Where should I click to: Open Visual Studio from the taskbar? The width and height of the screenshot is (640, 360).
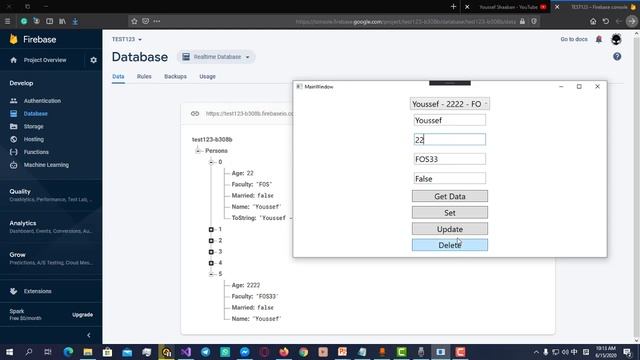click(x=186, y=352)
